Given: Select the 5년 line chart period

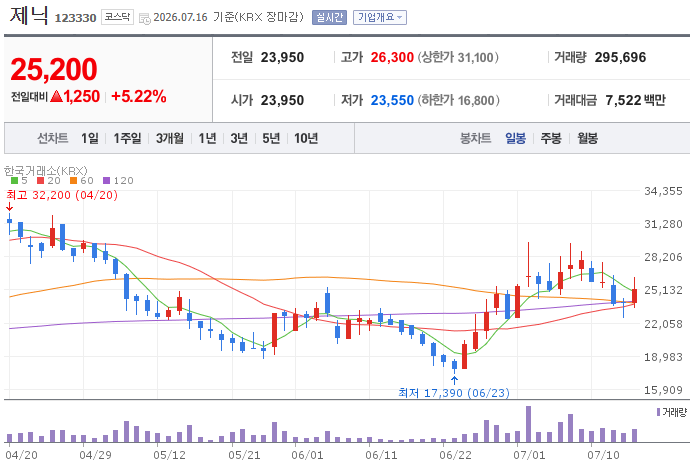Looking at the screenshot, I should (x=271, y=139).
